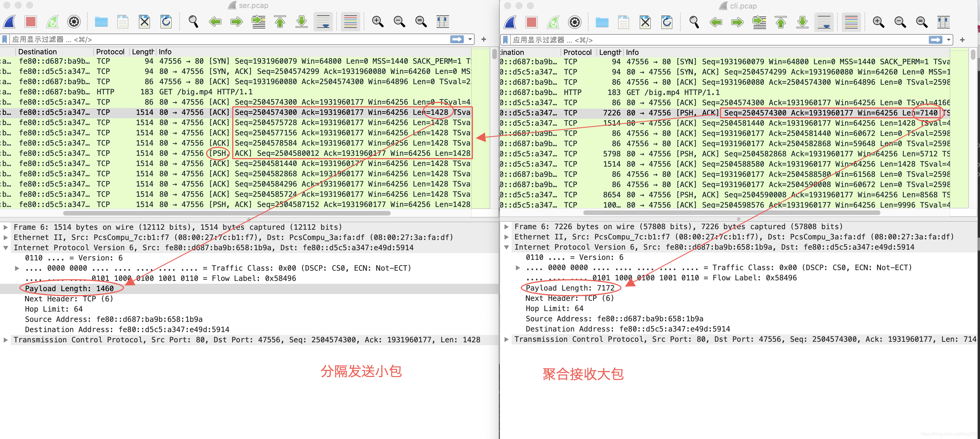
Task: Open filter history dropdown in ser.pcap
Action: point(470,39)
